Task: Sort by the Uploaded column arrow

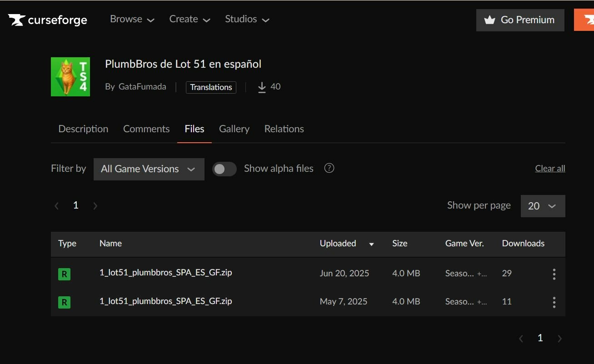Action: (x=371, y=244)
